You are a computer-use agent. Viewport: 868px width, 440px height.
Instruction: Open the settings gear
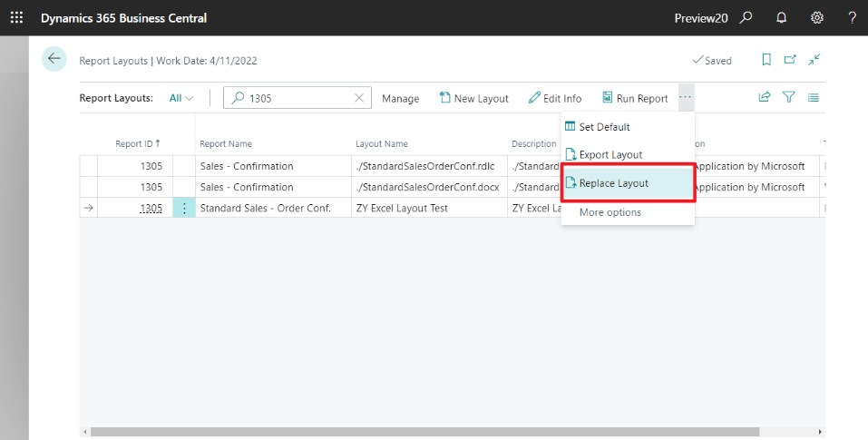[817, 18]
